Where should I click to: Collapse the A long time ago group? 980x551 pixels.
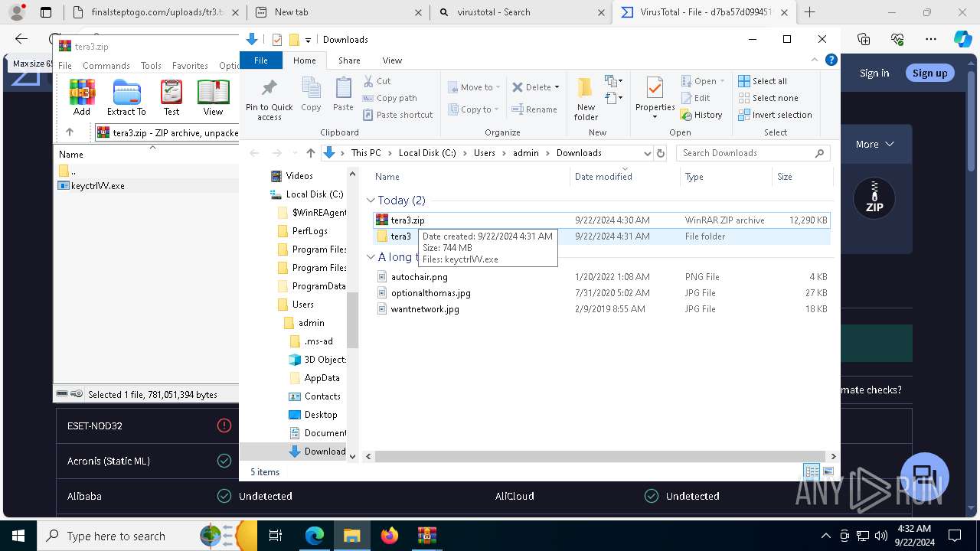[x=371, y=257]
